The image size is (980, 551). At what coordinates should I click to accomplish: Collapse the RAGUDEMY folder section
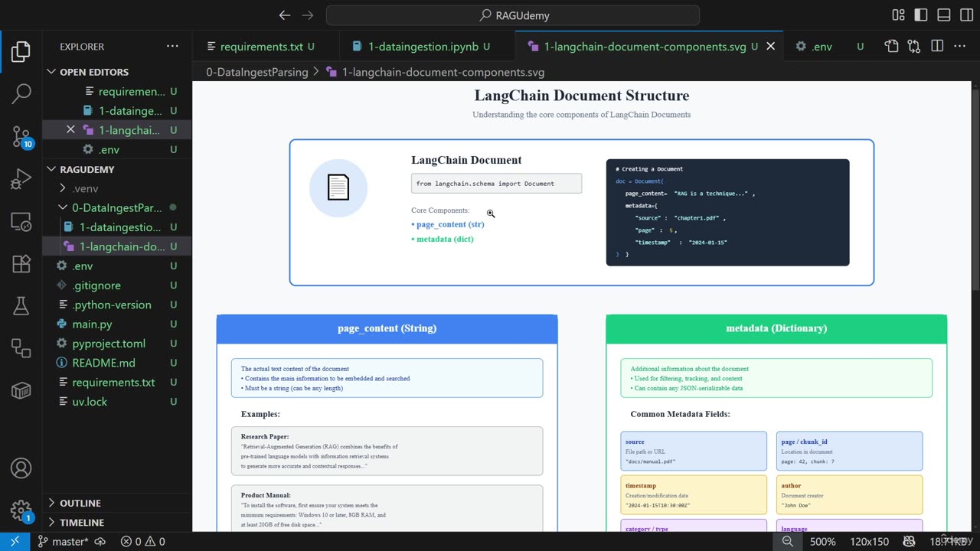pyautogui.click(x=116, y=169)
